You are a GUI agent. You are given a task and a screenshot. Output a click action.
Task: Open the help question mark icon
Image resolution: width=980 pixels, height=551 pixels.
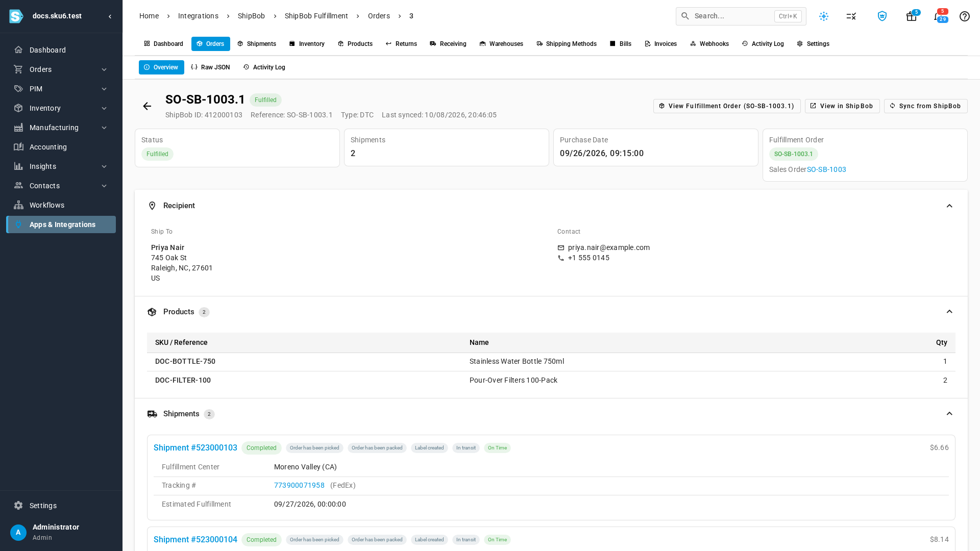tap(964, 16)
